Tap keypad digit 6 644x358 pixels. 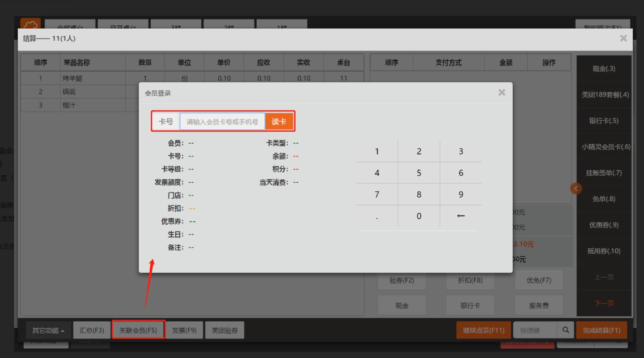tap(461, 173)
